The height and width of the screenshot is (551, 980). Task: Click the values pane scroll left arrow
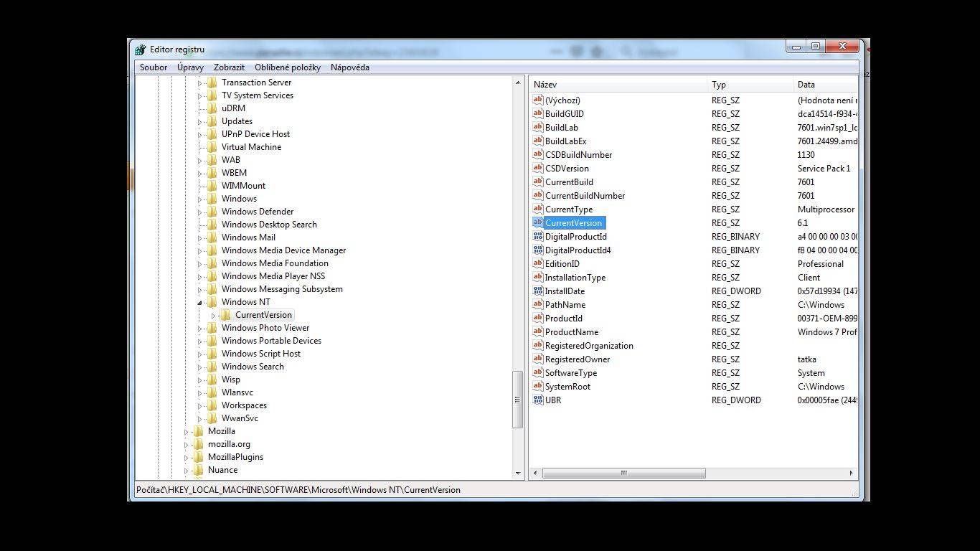pos(536,473)
